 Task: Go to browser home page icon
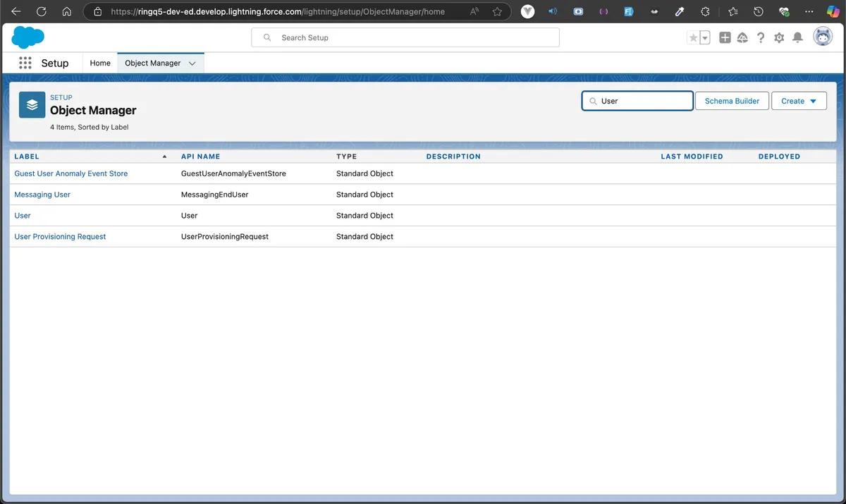tap(67, 11)
